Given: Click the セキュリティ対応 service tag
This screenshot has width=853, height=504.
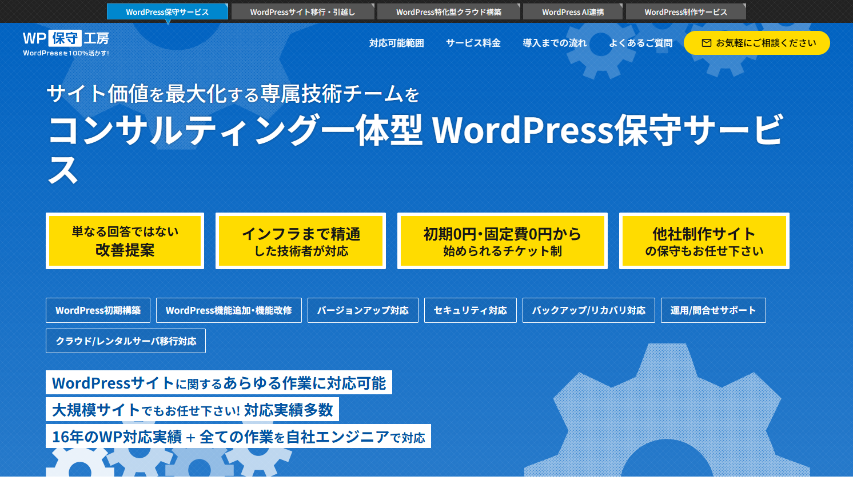Looking at the screenshot, I should pyautogui.click(x=470, y=310).
